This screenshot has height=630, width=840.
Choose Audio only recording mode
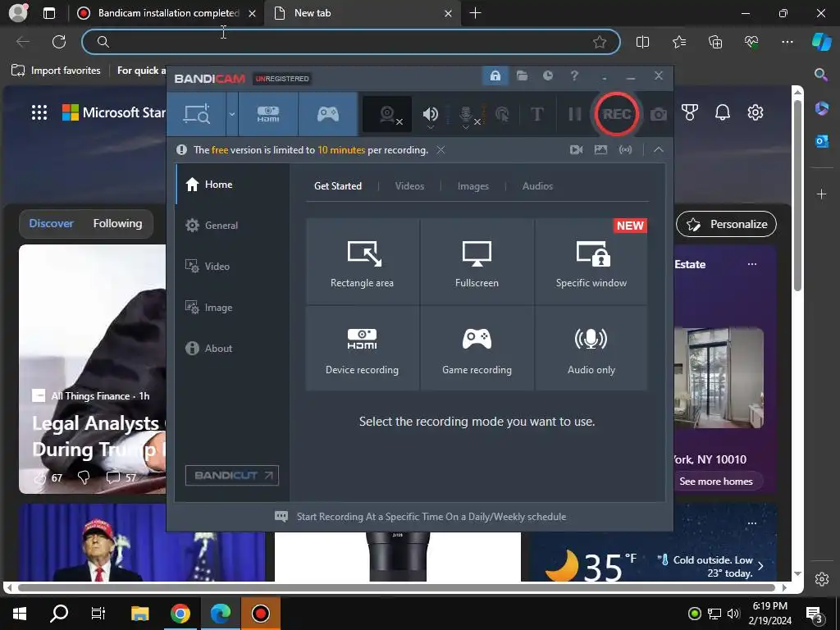click(x=591, y=348)
